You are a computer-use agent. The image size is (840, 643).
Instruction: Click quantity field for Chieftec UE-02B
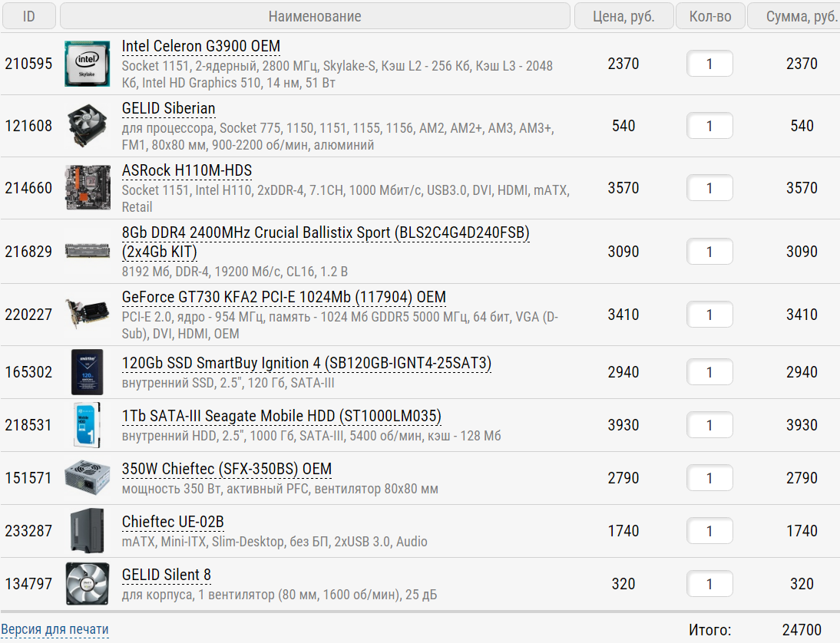(709, 530)
